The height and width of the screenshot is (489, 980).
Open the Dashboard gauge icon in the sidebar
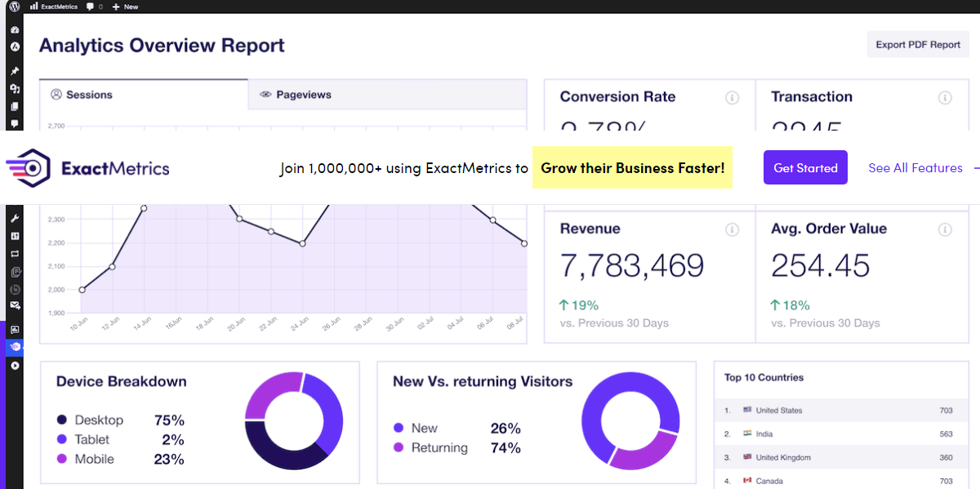15,29
